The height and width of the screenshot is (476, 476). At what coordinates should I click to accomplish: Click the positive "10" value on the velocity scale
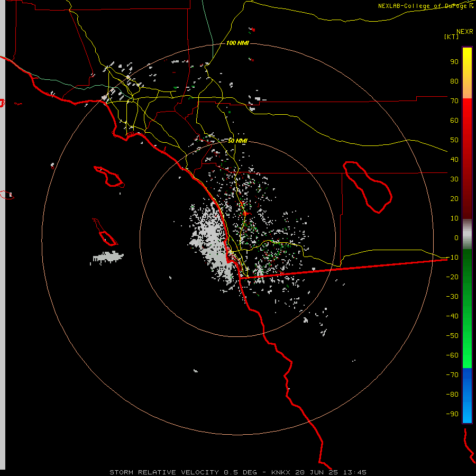tap(454, 218)
